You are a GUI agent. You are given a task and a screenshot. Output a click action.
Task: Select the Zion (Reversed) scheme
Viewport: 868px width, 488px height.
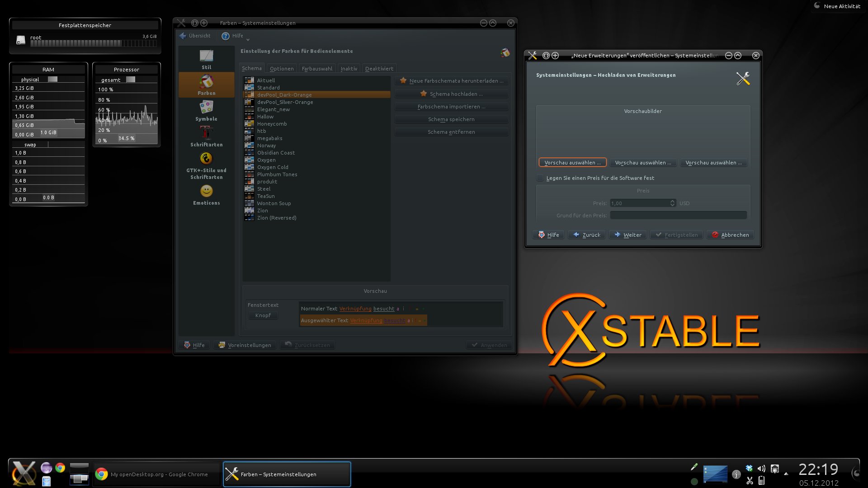tap(316, 218)
